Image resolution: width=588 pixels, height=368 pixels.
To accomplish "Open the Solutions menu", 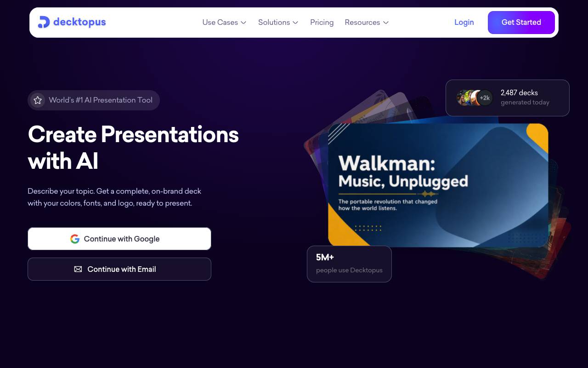I will [x=278, y=22].
